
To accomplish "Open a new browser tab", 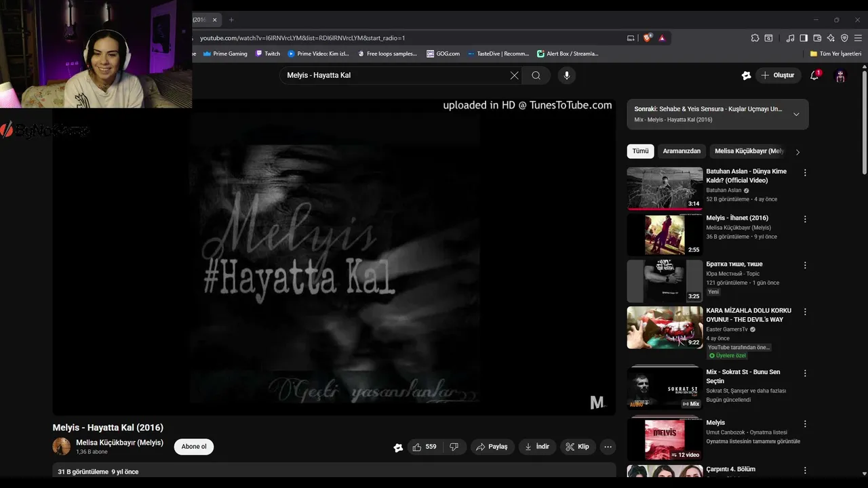I will coord(231,20).
